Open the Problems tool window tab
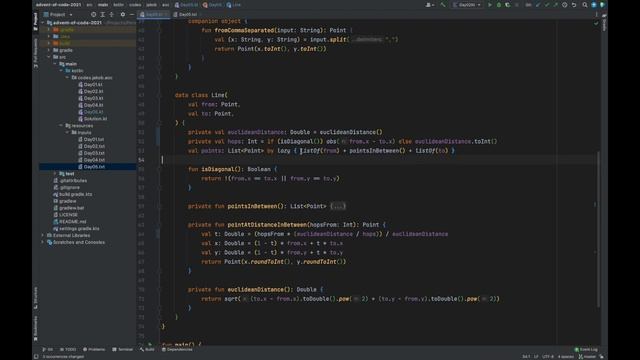The width and height of the screenshot is (640, 360). [94, 349]
